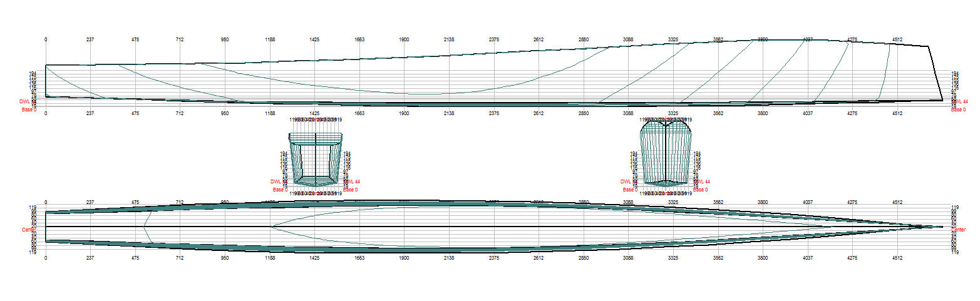Select the Center label left of plan view

pyautogui.click(x=29, y=230)
